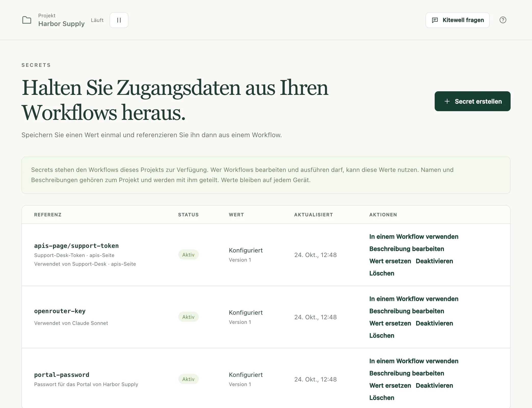Replace value of portal-password

[x=390, y=386]
